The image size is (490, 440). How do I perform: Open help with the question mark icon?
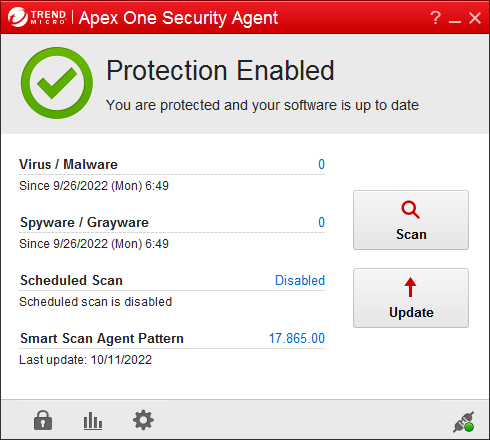click(435, 18)
